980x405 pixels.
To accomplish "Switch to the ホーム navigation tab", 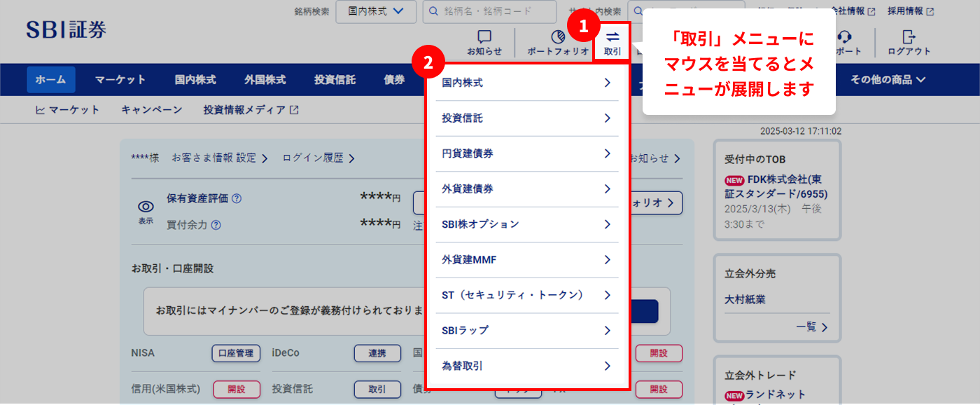I will (x=50, y=80).
